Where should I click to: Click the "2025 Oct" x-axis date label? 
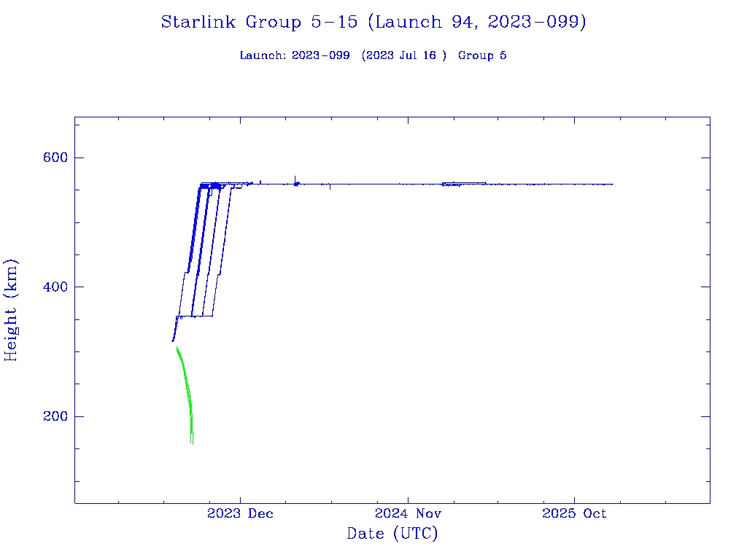pyautogui.click(x=574, y=513)
